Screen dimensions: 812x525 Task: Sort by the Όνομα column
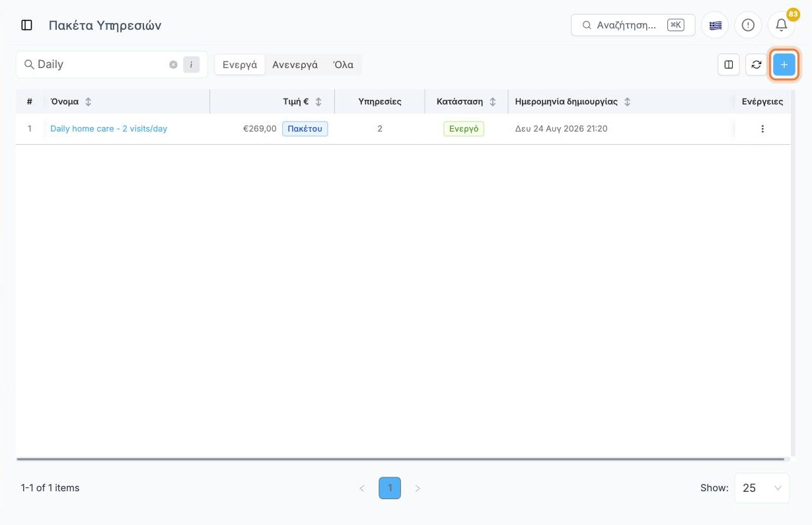pos(89,102)
